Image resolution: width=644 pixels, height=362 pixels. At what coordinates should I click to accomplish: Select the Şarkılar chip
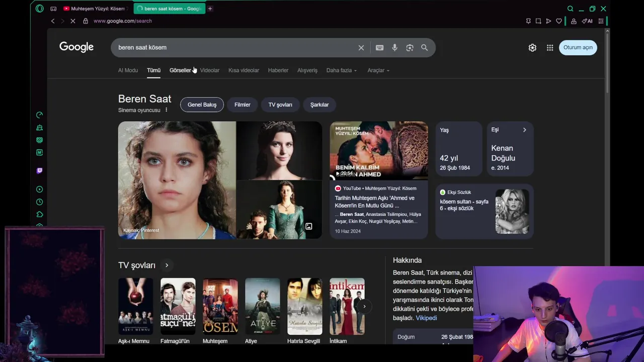[319, 105]
